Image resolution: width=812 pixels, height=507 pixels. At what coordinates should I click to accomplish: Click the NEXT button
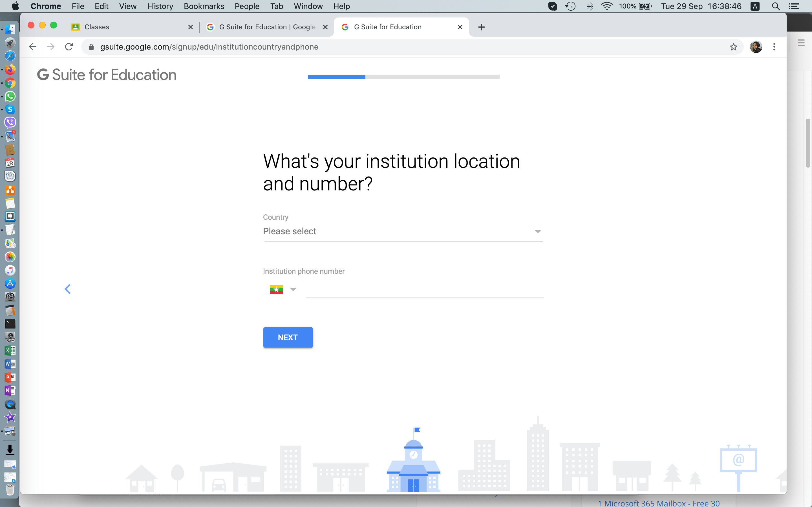[x=288, y=337]
